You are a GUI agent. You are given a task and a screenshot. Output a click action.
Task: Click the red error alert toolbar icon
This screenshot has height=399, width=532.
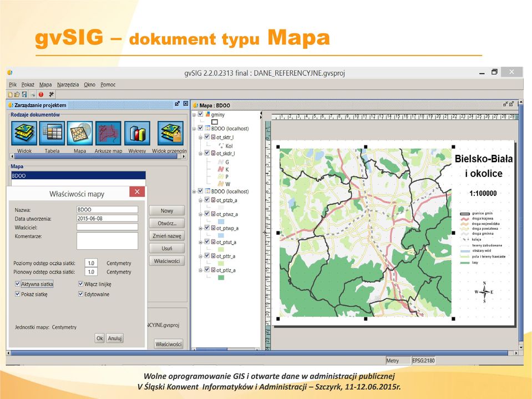[41, 95]
